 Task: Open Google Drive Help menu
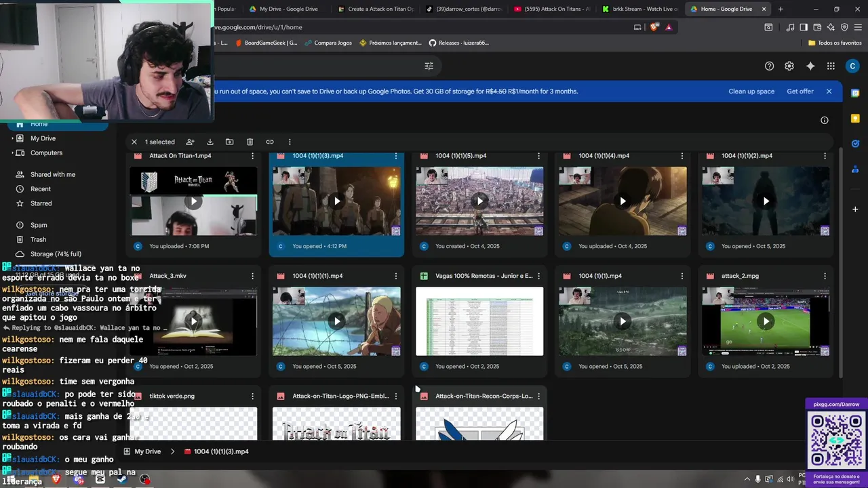pos(769,66)
